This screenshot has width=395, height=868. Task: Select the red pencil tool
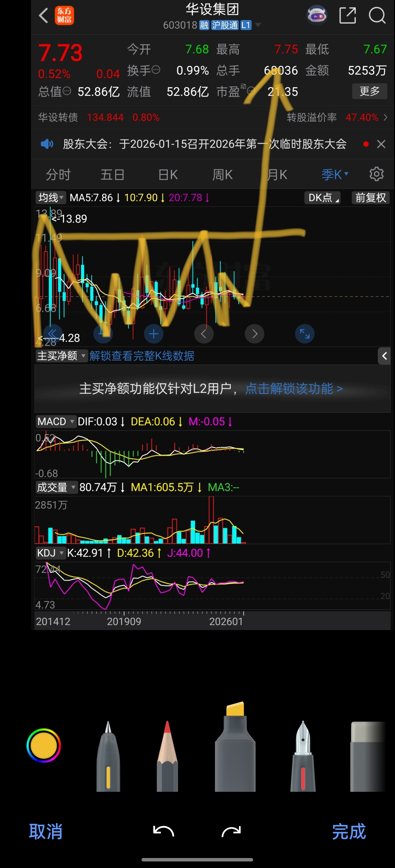point(167,757)
